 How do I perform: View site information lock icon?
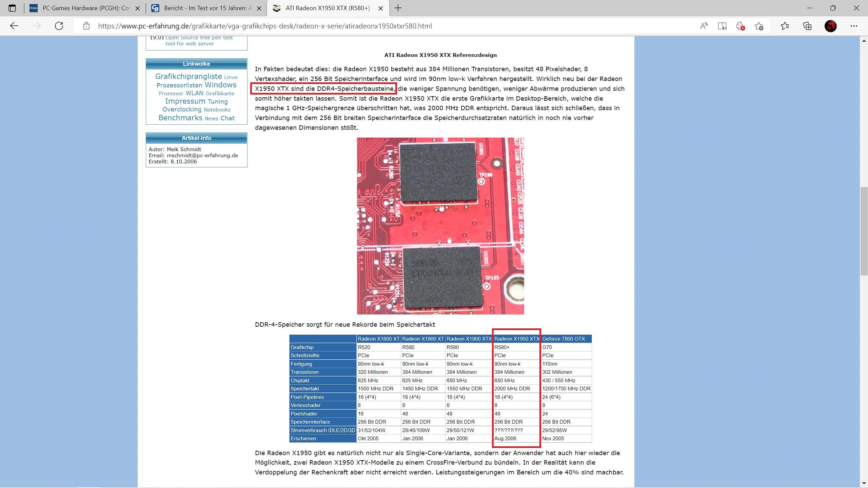pyautogui.click(x=86, y=26)
